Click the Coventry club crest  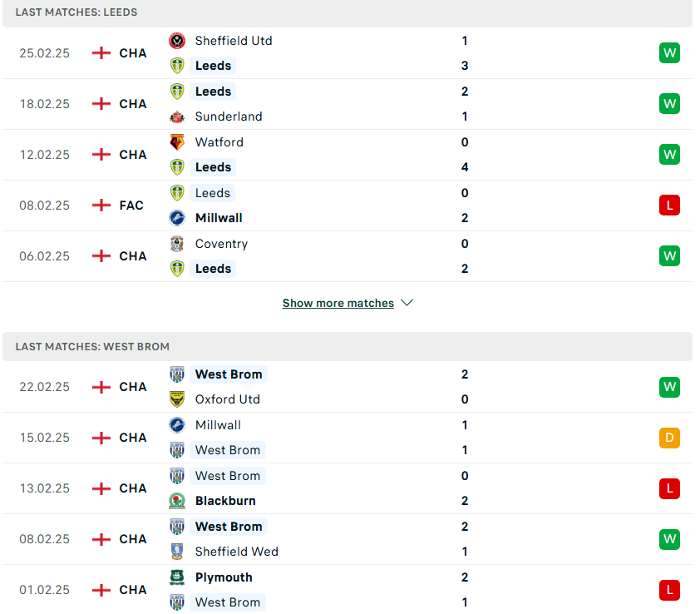click(x=177, y=244)
